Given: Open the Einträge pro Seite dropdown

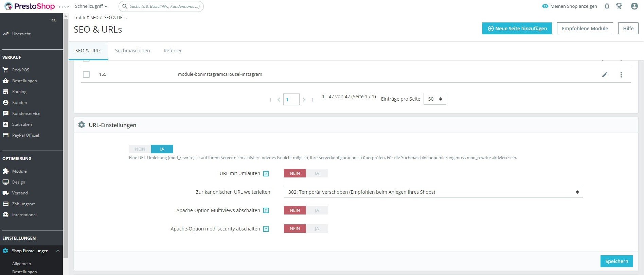Looking at the screenshot, I should click(435, 99).
